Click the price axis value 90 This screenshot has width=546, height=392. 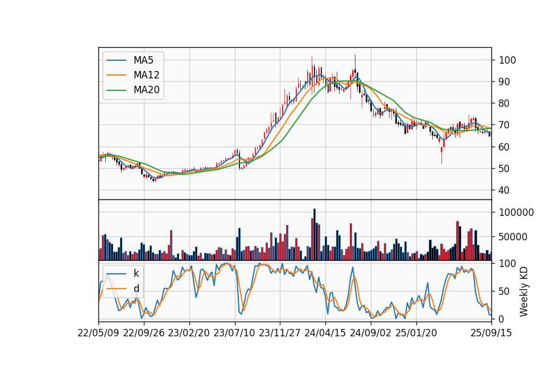(504, 82)
